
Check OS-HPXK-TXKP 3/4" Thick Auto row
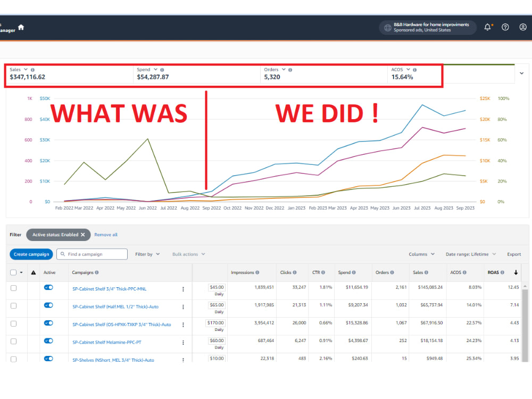14,323
